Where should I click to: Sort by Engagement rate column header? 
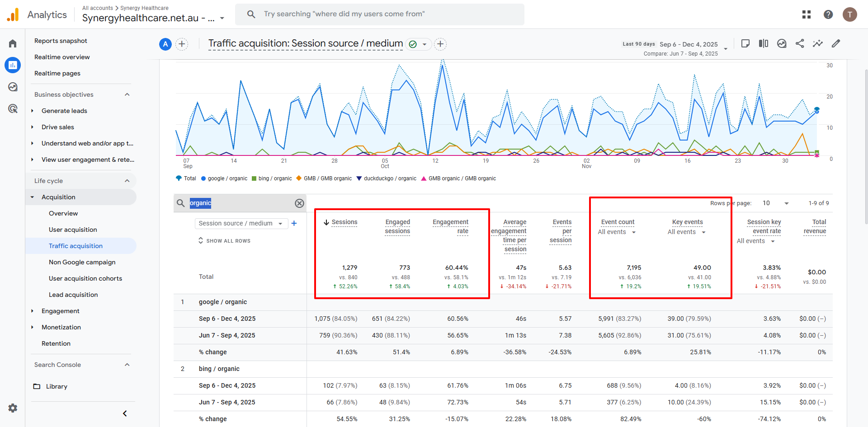tap(450, 227)
